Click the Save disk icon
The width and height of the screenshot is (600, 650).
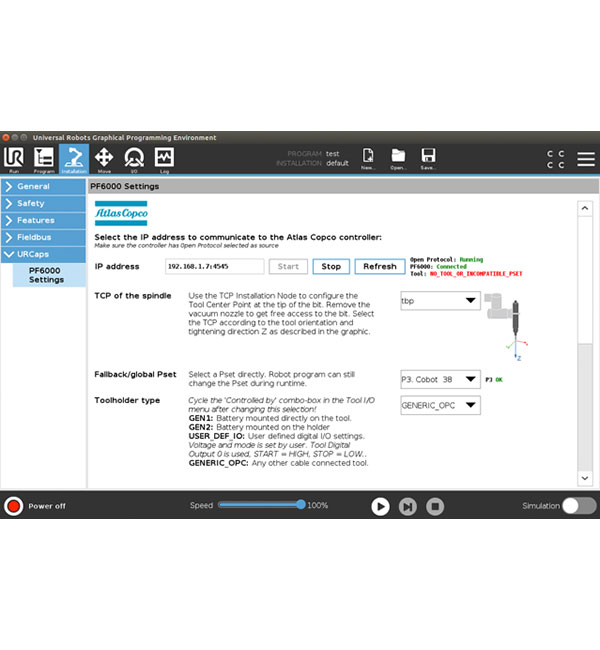(428, 159)
